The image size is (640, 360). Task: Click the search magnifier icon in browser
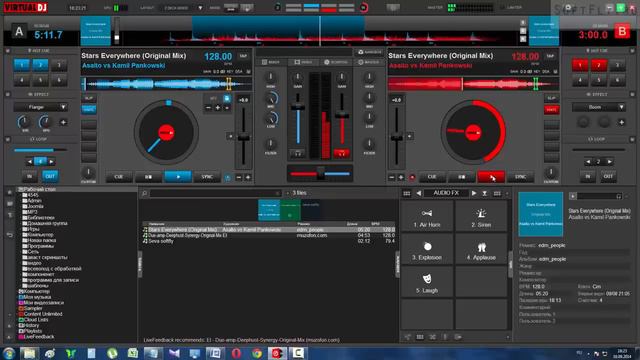144,193
